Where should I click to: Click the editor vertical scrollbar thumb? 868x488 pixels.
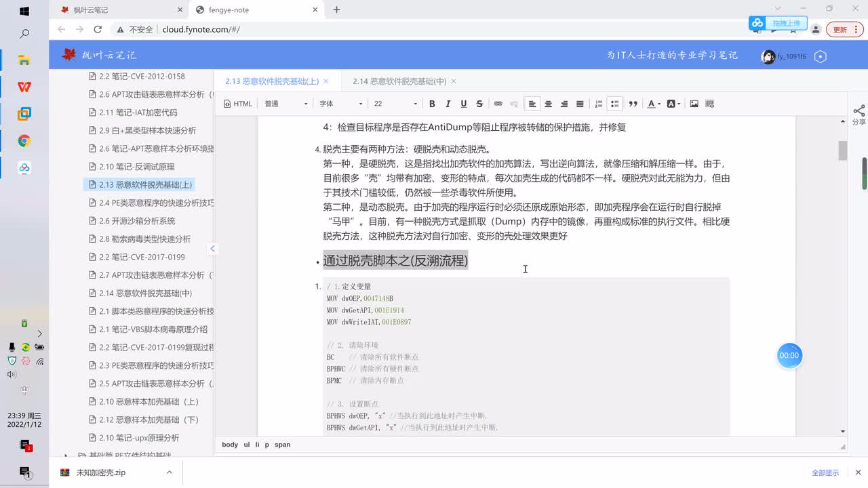pyautogui.click(x=843, y=150)
